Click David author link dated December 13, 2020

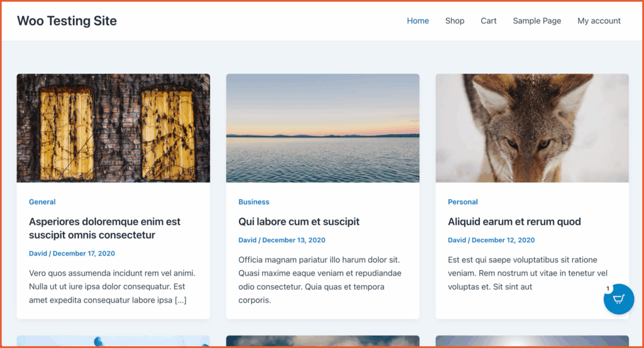coord(247,240)
